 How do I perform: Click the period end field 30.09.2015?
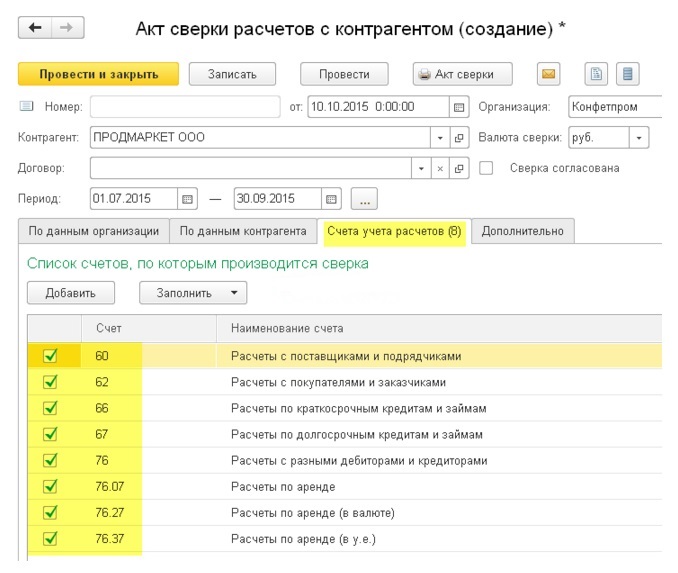pyautogui.click(x=278, y=199)
